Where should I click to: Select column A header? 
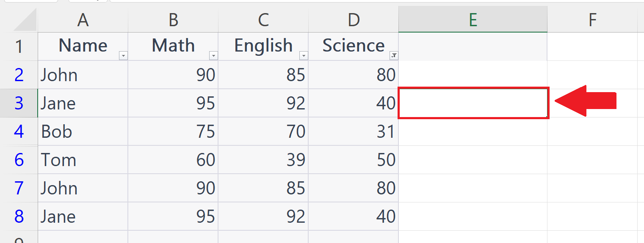point(83,20)
